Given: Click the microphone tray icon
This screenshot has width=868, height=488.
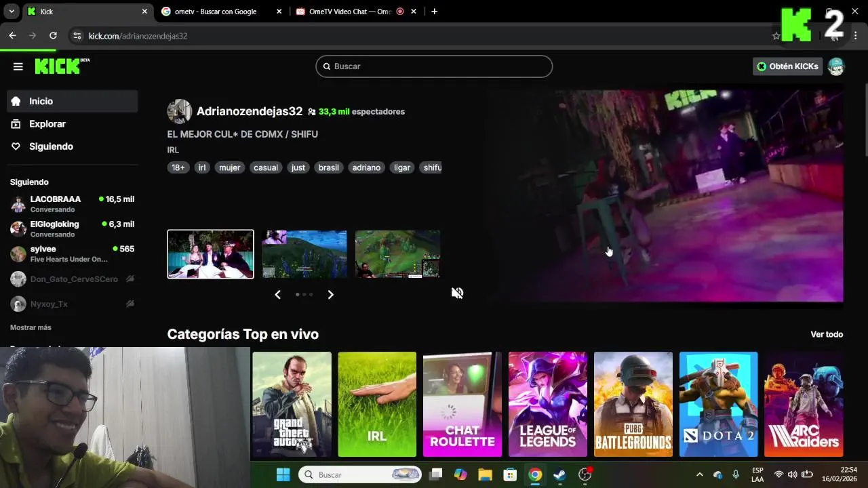Looking at the screenshot, I should 736,474.
